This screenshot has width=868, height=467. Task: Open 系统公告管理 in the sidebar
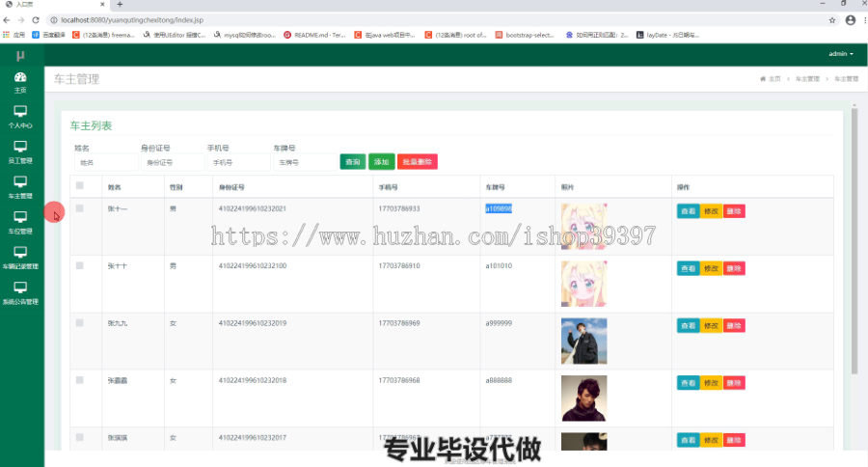point(20,293)
